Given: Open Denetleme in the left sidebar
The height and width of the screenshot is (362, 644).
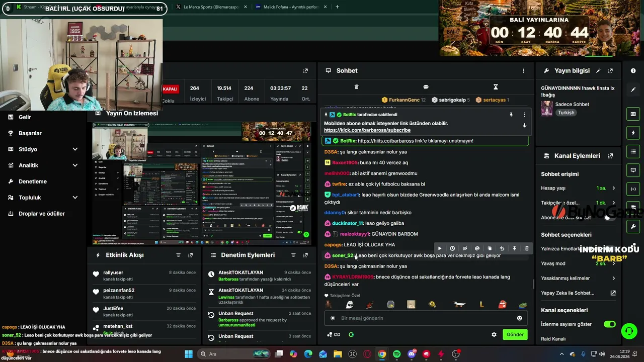Looking at the screenshot, I should 33,182.
